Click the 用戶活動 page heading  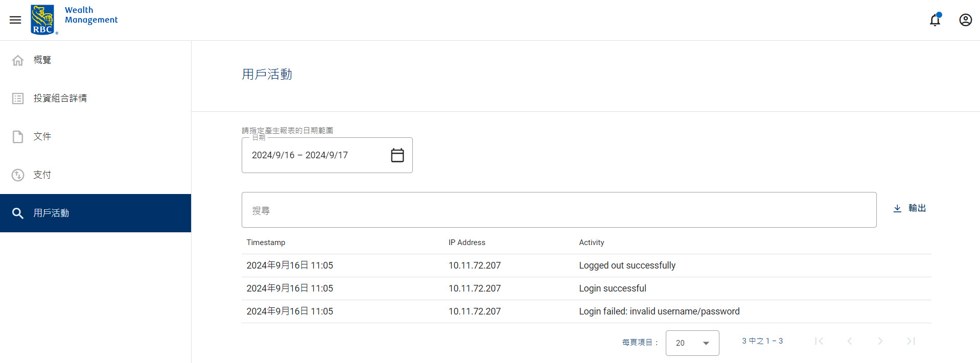pyautogui.click(x=267, y=75)
